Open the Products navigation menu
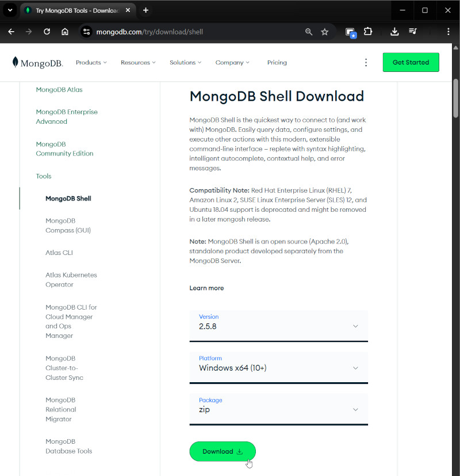This screenshot has height=476, width=460. coord(91,62)
